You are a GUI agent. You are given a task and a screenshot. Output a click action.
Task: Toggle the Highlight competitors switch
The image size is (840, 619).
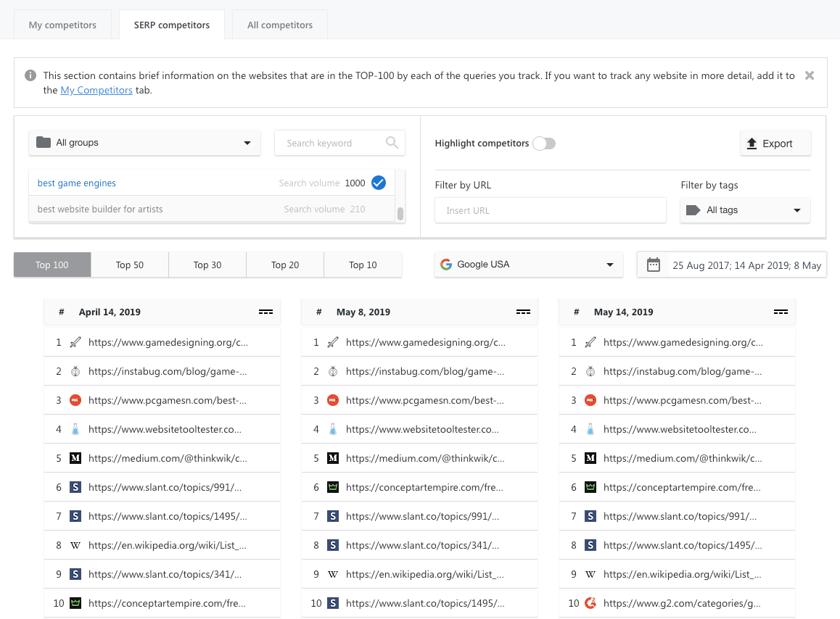544,144
